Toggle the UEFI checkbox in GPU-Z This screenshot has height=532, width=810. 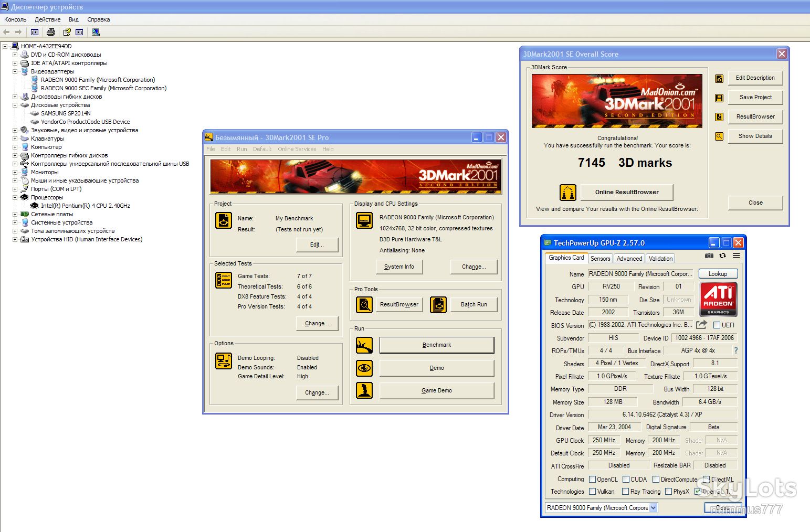point(717,325)
